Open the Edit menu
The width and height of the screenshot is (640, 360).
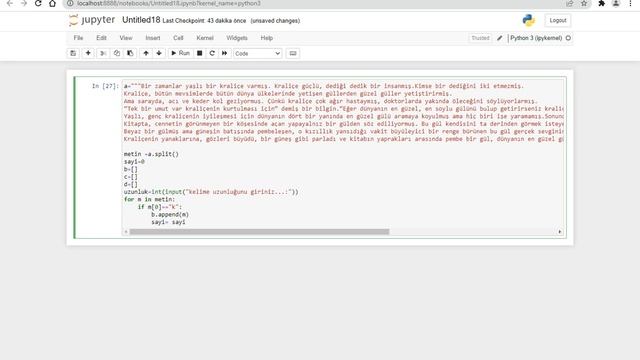click(101, 38)
